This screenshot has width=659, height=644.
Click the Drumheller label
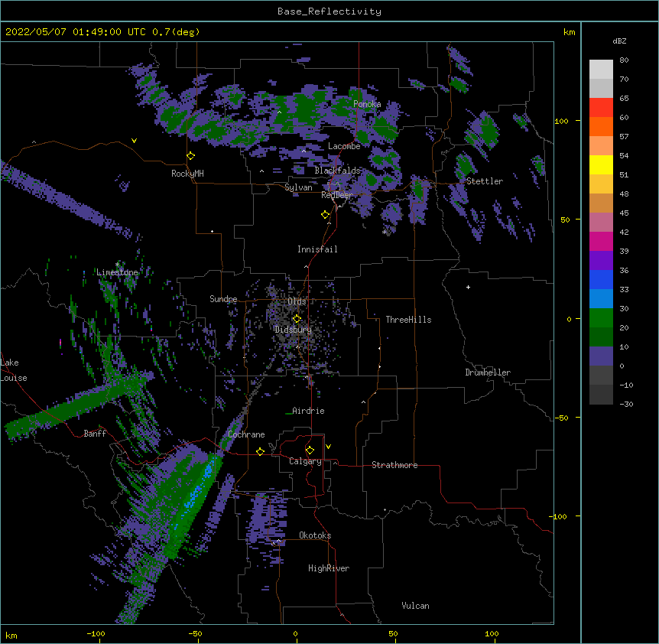(x=488, y=372)
